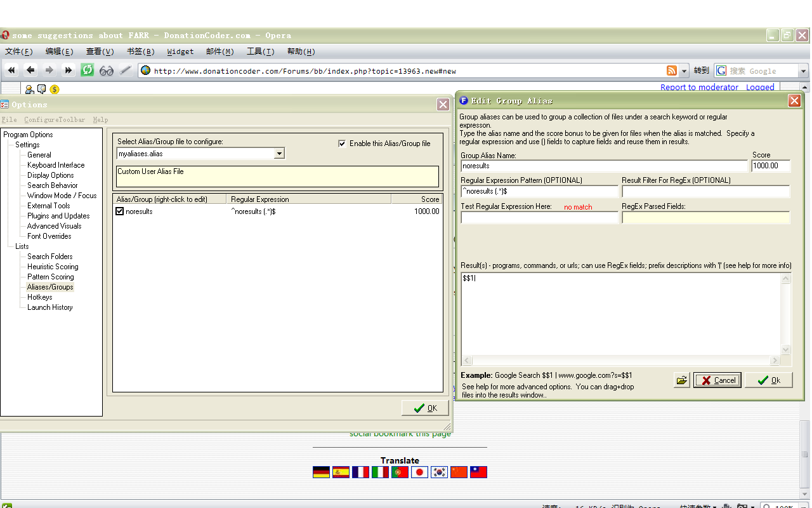This screenshot has width=812, height=508.
Task: Open the File menu in the Options window
Action: (10, 119)
